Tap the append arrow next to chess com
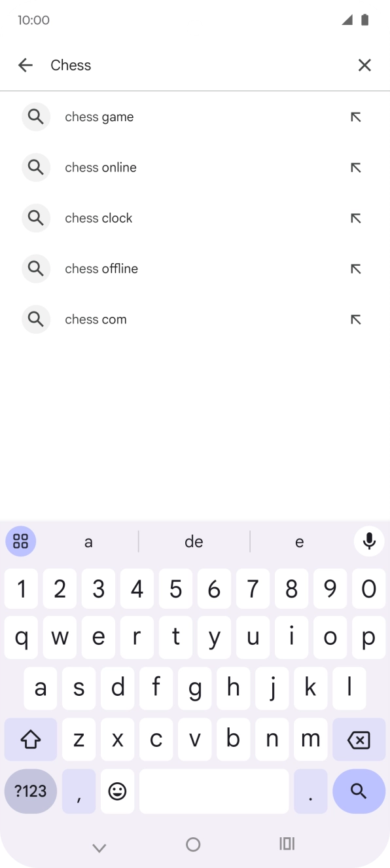The height and width of the screenshot is (868, 390). pos(355,319)
